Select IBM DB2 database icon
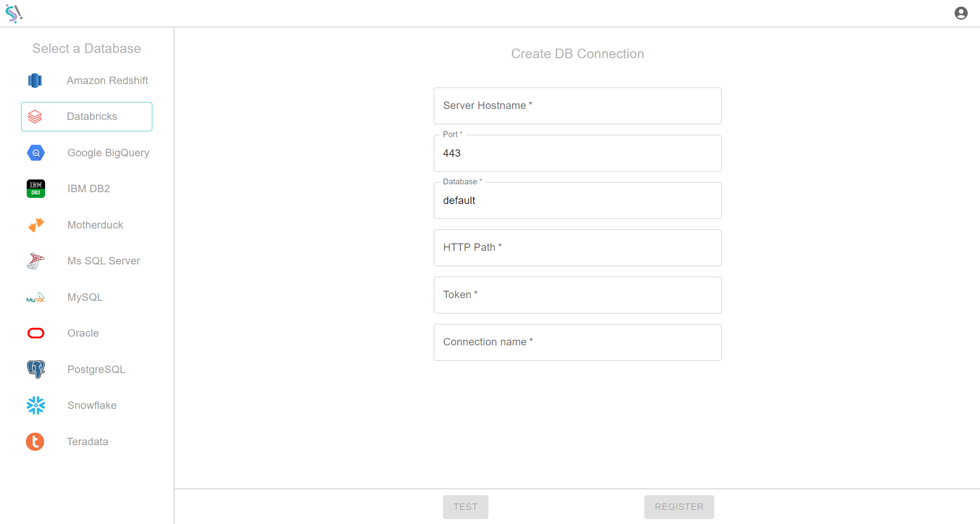The image size is (980, 524). tap(35, 188)
